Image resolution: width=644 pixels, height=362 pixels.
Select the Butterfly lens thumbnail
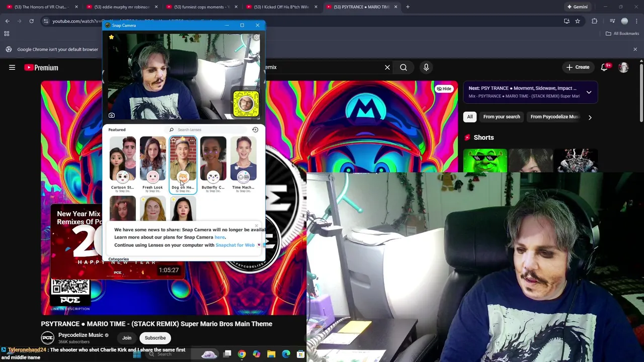(x=213, y=159)
